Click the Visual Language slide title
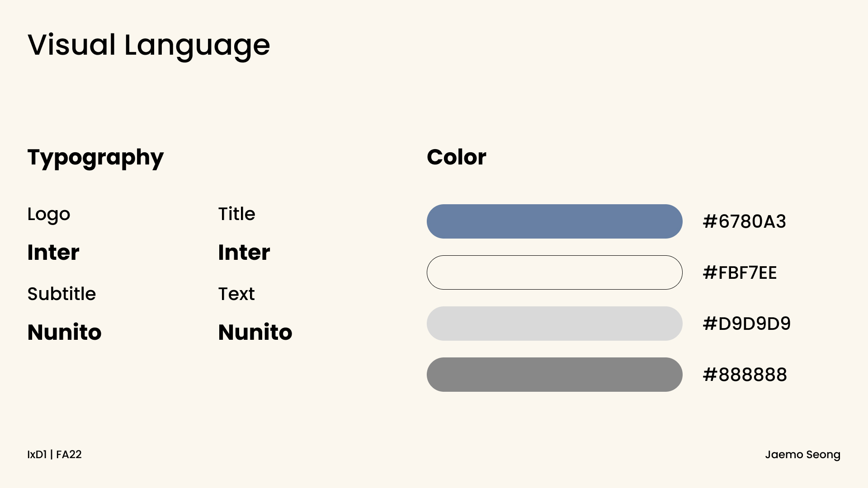 pyautogui.click(x=149, y=45)
